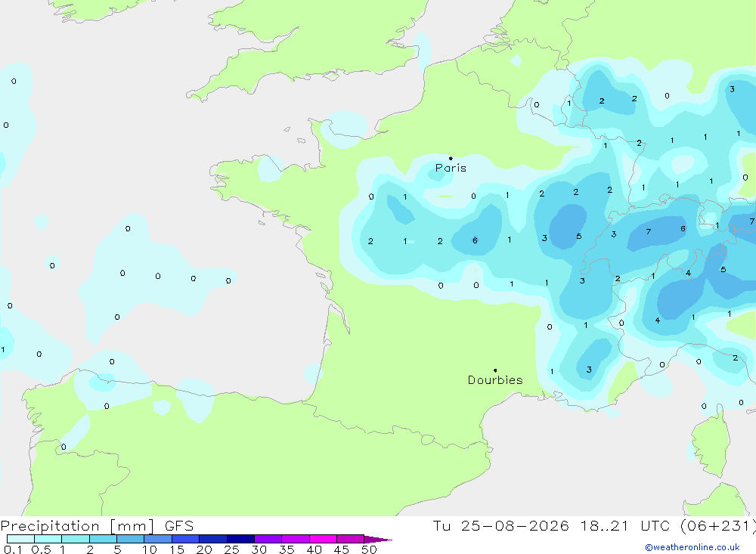Pick the 10–15 mm legend swatch
The height and width of the screenshot is (554, 756).
tap(158, 539)
